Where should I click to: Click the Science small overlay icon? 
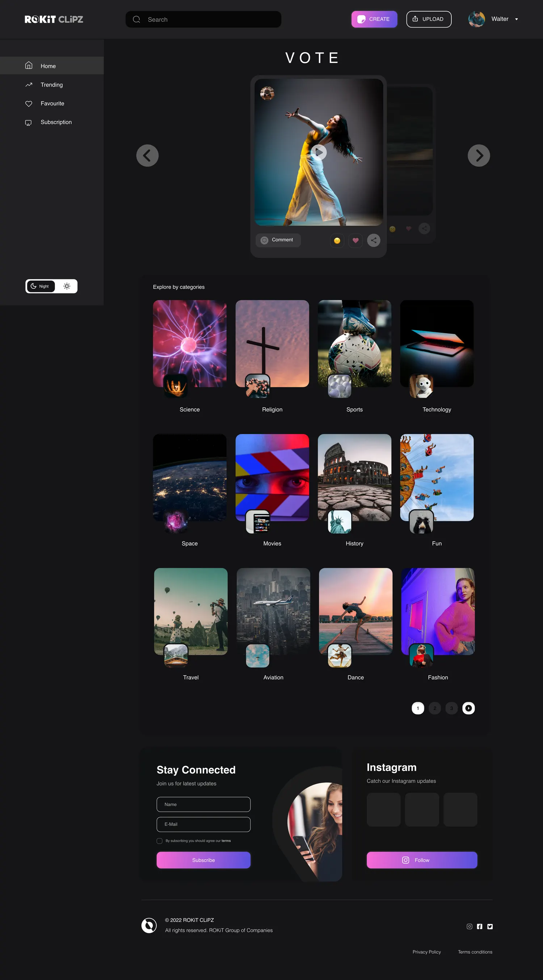pos(176,385)
